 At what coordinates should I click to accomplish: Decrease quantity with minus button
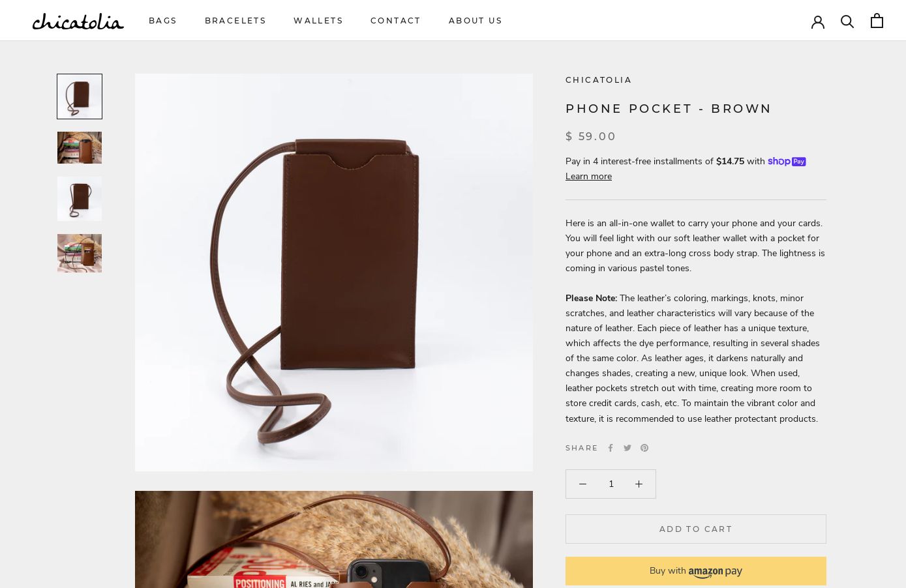point(582,484)
